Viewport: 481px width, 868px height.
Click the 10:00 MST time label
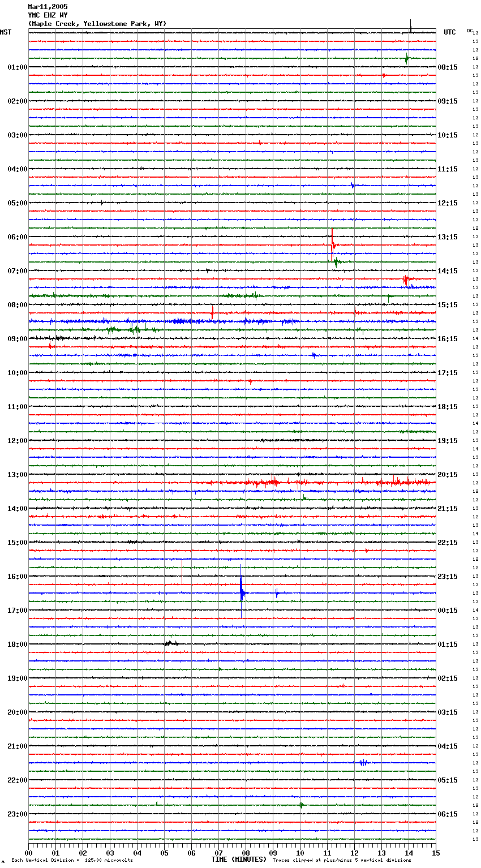(18, 373)
